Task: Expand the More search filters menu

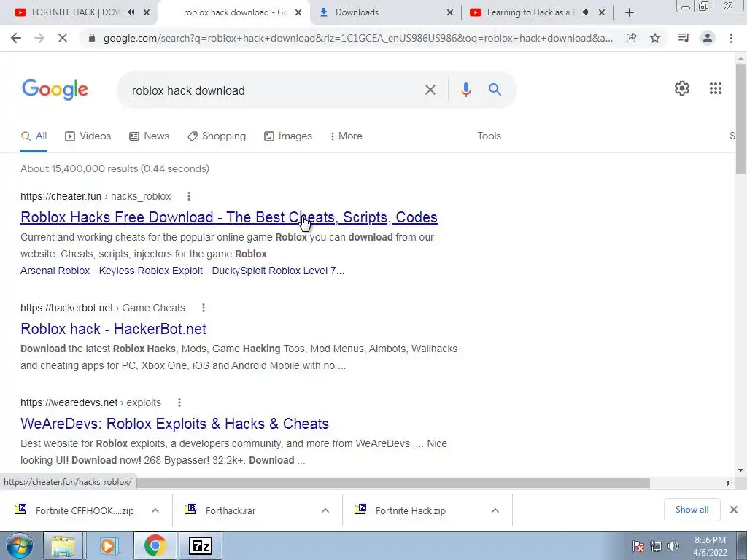Action: (x=346, y=136)
